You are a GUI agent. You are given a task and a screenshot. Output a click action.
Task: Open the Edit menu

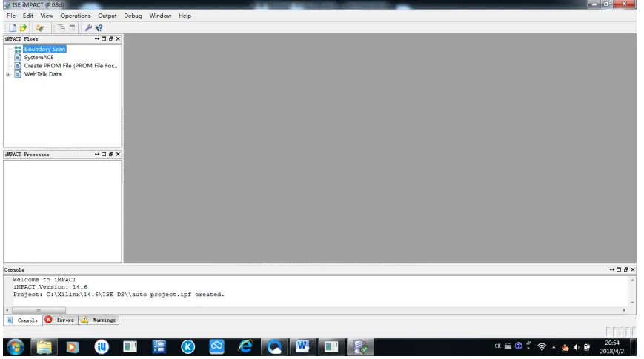tap(28, 16)
